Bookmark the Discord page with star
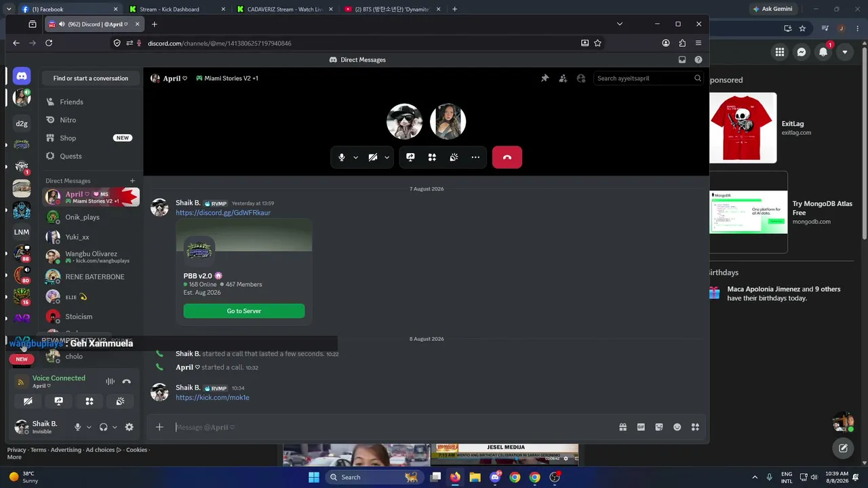This screenshot has height=488, width=868. (x=597, y=43)
